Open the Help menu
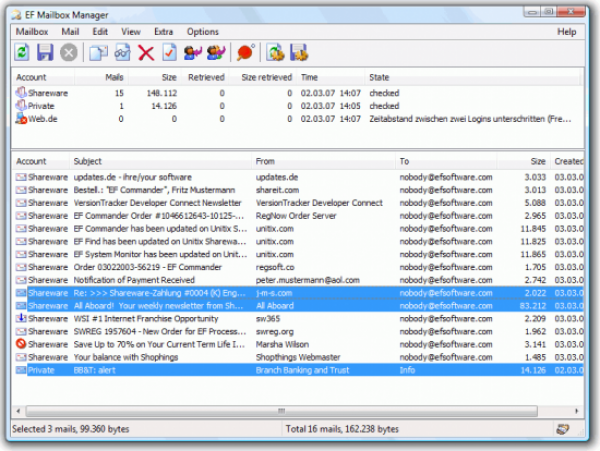The width and height of the screenshot is (600, 451). (x=567, y=32)
